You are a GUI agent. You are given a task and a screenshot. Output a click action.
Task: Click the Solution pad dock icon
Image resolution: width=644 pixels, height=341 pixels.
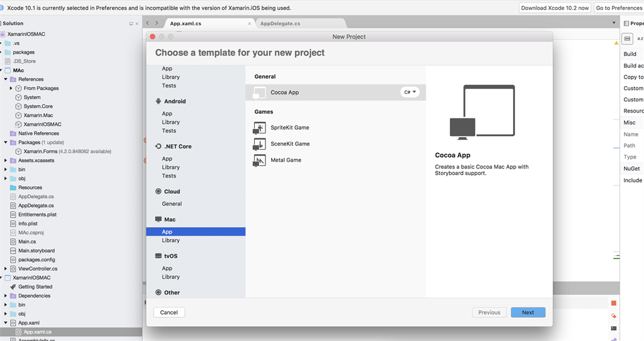coord(131,24)
